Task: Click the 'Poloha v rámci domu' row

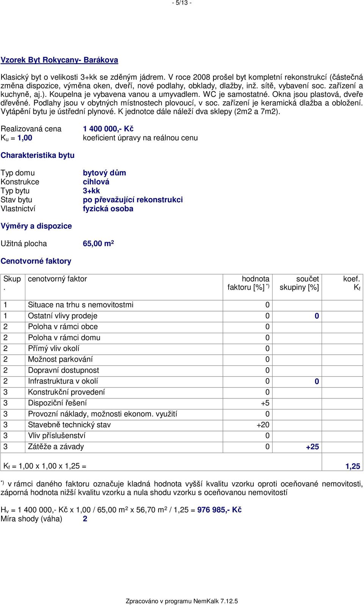Action: pyautogui.click(x=182, y=338)
